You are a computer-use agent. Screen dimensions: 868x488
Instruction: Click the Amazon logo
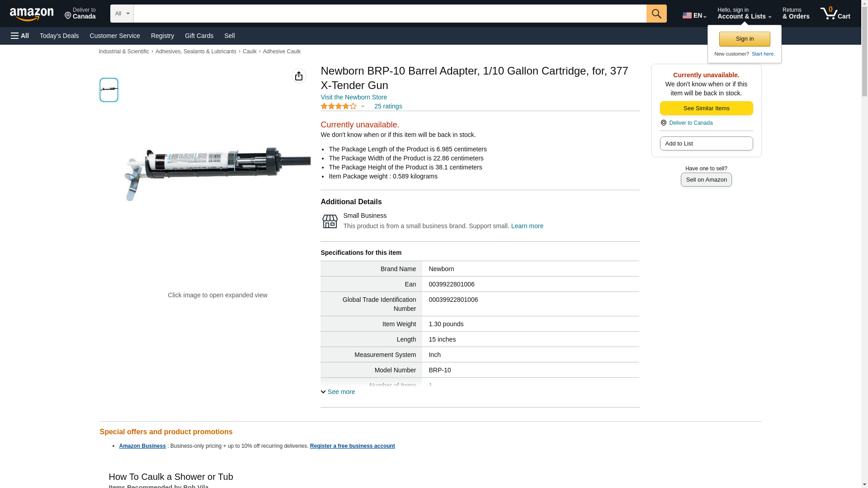[x=32, y=14]
